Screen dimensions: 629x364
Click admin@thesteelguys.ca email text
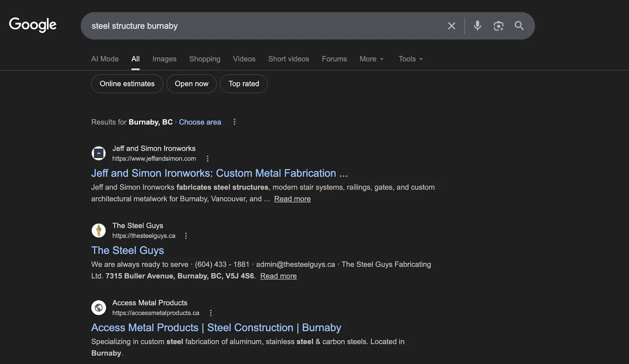(x=296, y=265)
